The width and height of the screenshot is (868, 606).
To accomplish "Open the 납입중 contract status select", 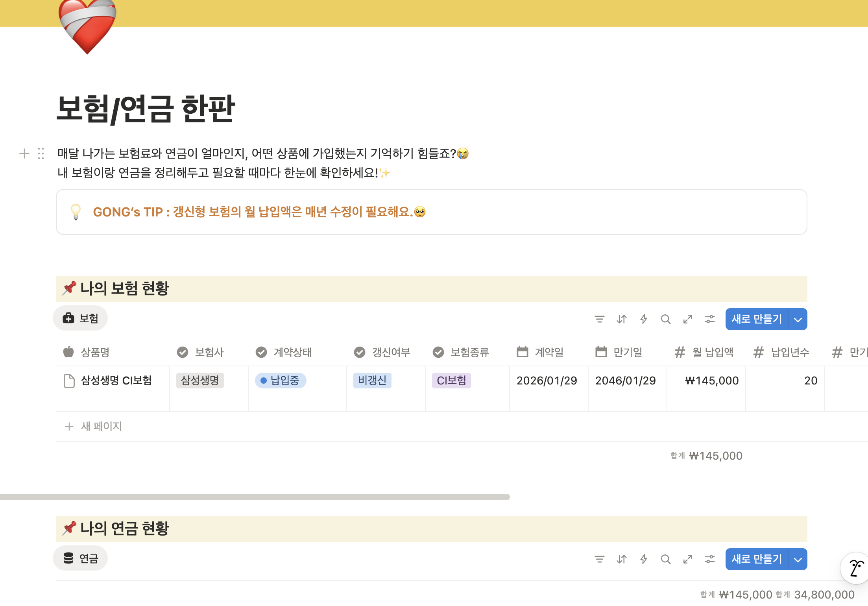I will click(281, 381).
